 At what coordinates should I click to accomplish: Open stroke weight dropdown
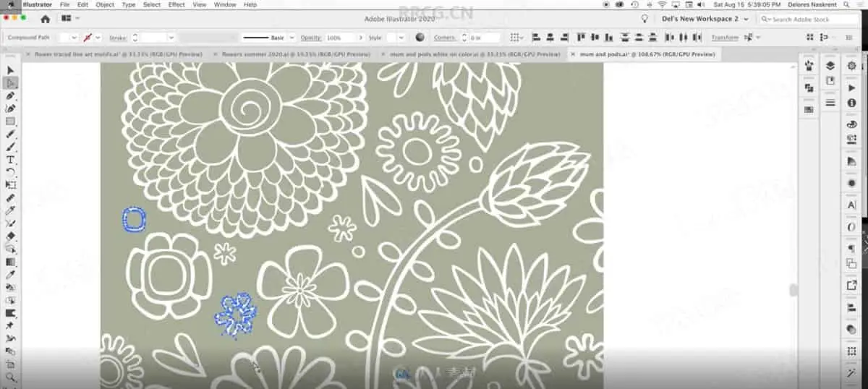point(171,37)
